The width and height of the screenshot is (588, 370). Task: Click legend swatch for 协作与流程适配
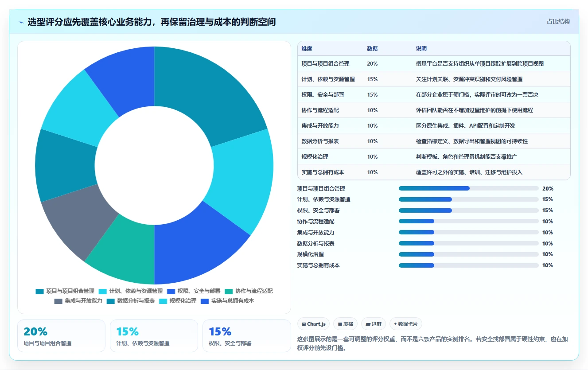(x=229, y=291)
